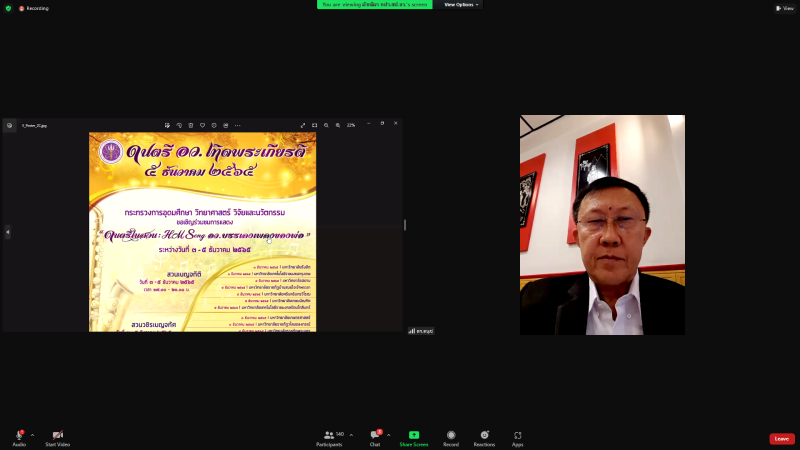Toggle meeting Record button
This screenshot has height=450, width=800.
point(451,436)
